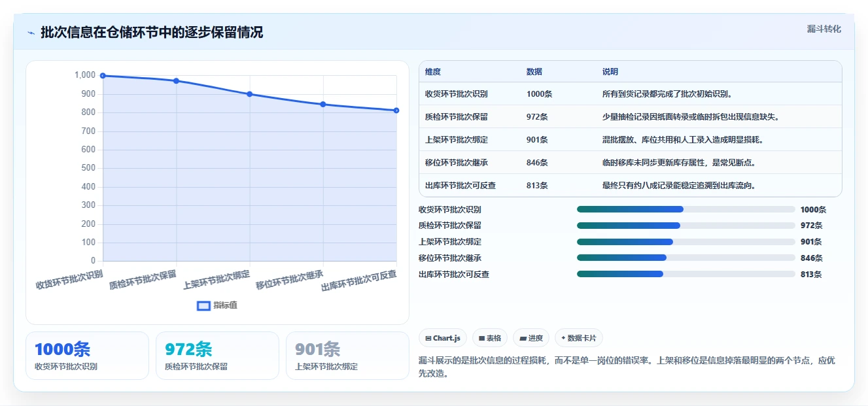The height and width of the screenshot is (406, 868).
Task: Click the 说明 column header
Action: 610,72
